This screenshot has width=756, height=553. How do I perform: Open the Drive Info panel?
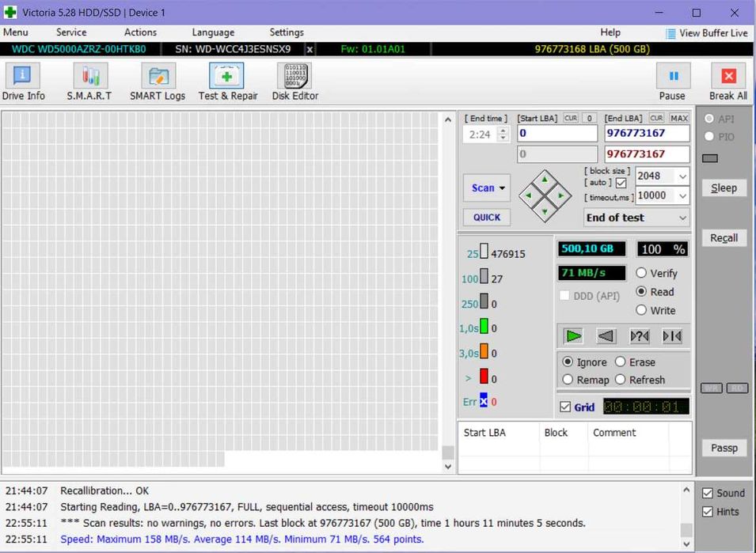[23, 76]
